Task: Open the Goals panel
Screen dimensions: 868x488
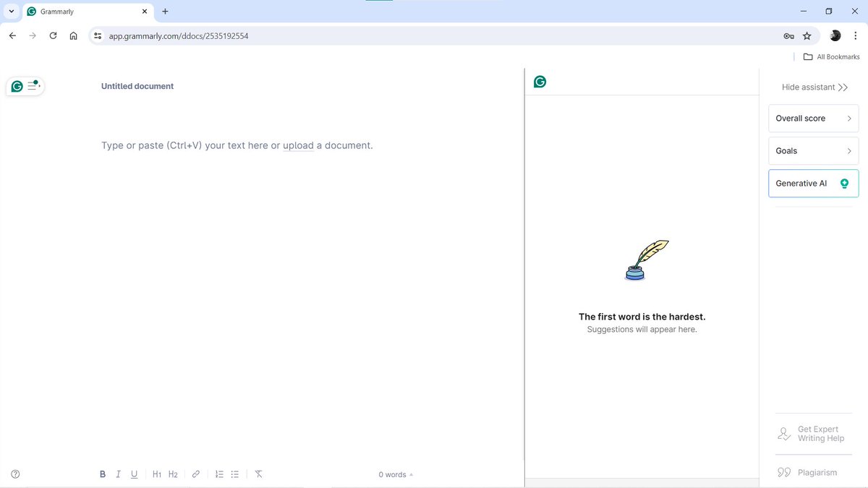Action: (814, 151)
